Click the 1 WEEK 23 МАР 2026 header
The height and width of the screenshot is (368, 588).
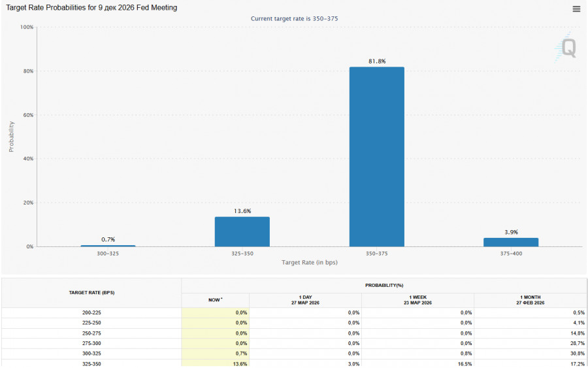[417, 300]
